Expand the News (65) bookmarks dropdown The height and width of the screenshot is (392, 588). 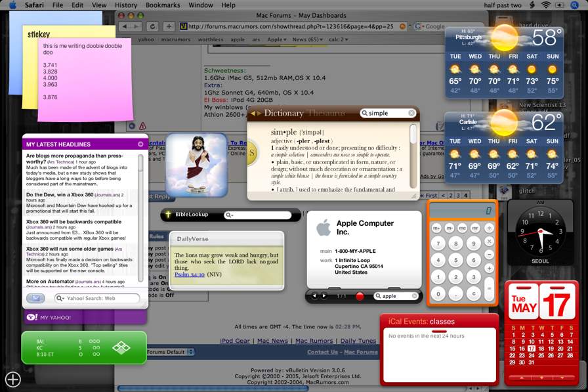click(308, 39)
